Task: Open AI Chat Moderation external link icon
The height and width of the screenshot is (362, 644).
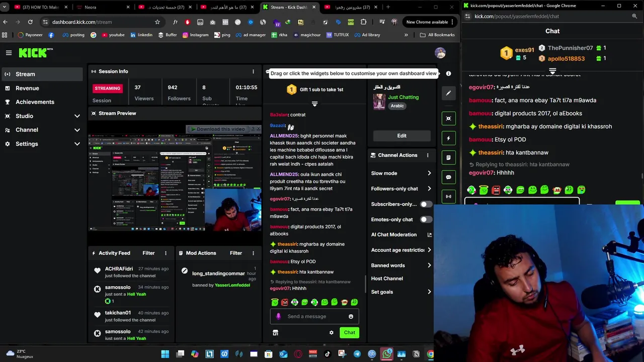Action: coord(429,235)
